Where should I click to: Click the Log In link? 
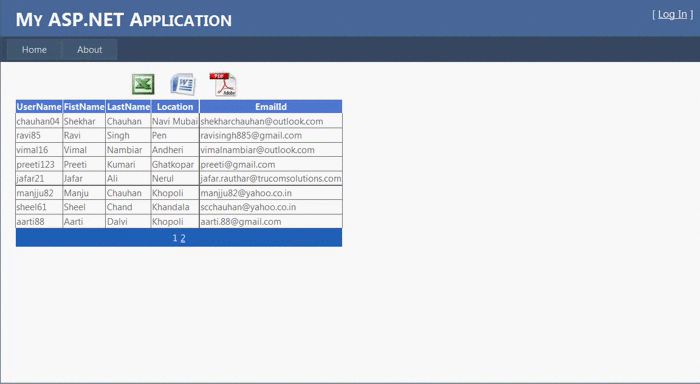point(672,14)
